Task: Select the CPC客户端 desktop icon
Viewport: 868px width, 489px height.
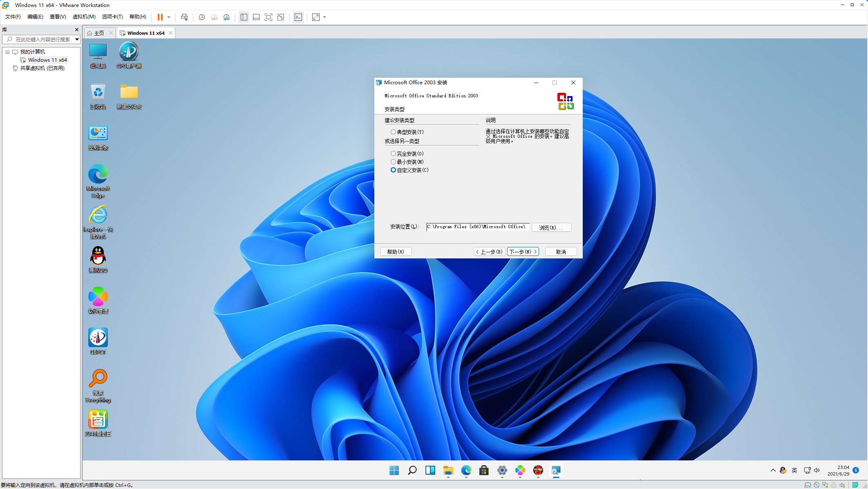Action: pyautogui.click(x=129, y=56)
